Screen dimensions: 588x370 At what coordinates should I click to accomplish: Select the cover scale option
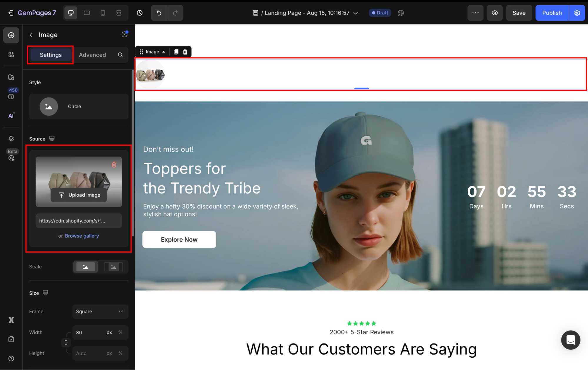[x=85, y=267]
